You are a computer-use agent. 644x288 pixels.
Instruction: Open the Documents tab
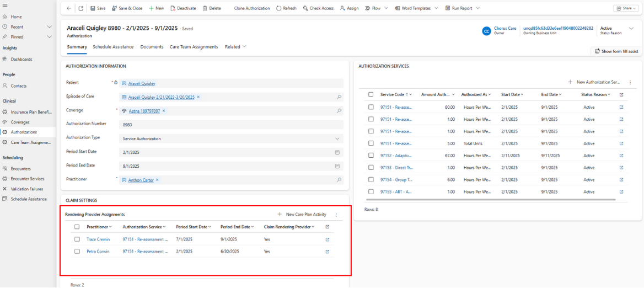[x=152, y=47]
